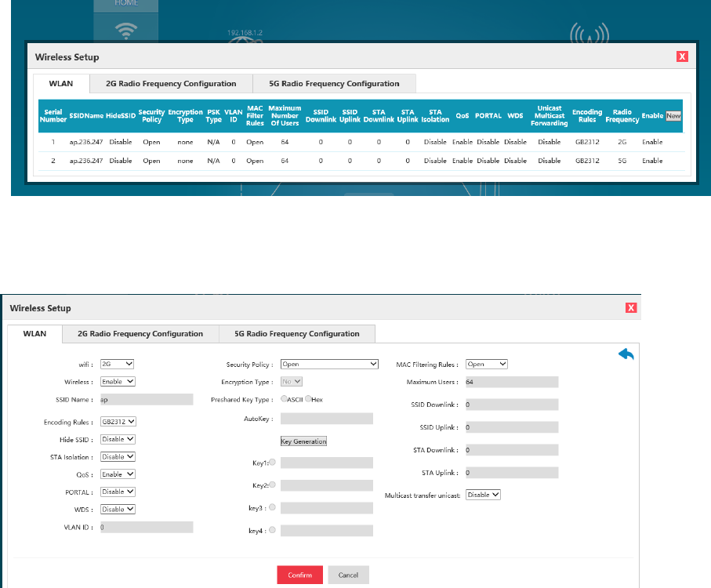Select the Key2 radio button
The image size is (711, 588).
272,485
